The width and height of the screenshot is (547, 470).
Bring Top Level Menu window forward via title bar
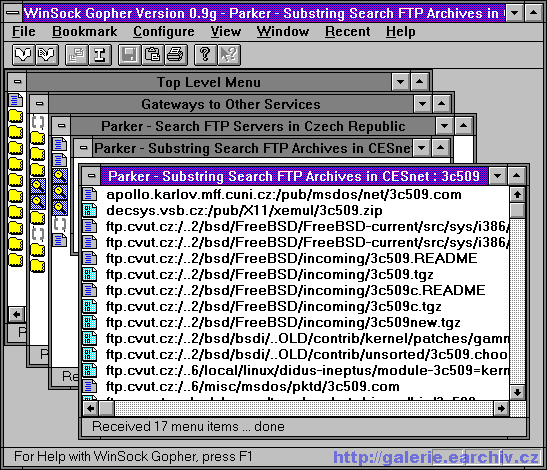point(209,82)
